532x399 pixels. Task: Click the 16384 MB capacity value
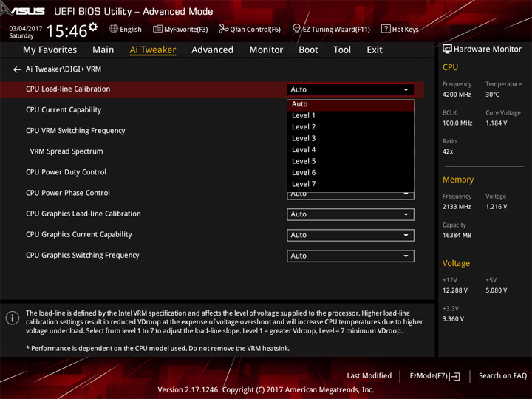(x=457, y=236)
